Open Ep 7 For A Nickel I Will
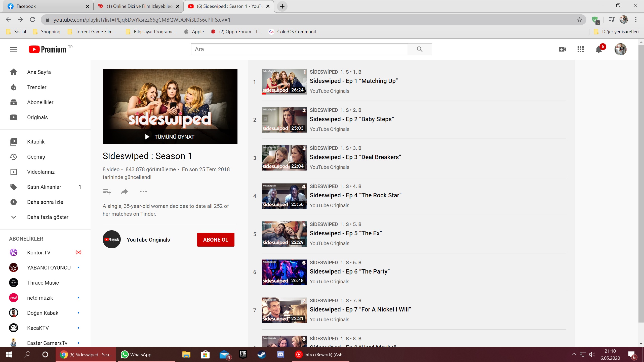644x362 pixels. coord(360,309)
